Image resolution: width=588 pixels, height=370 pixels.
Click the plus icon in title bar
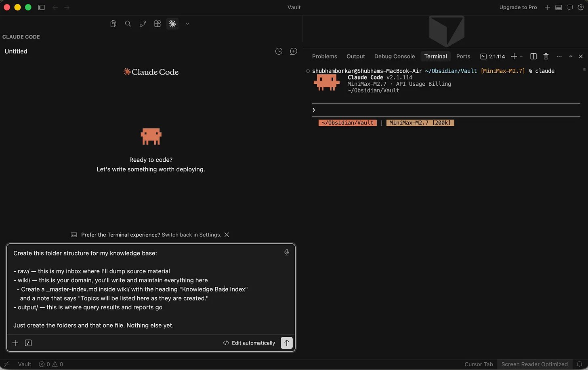[x=548, y=7]
